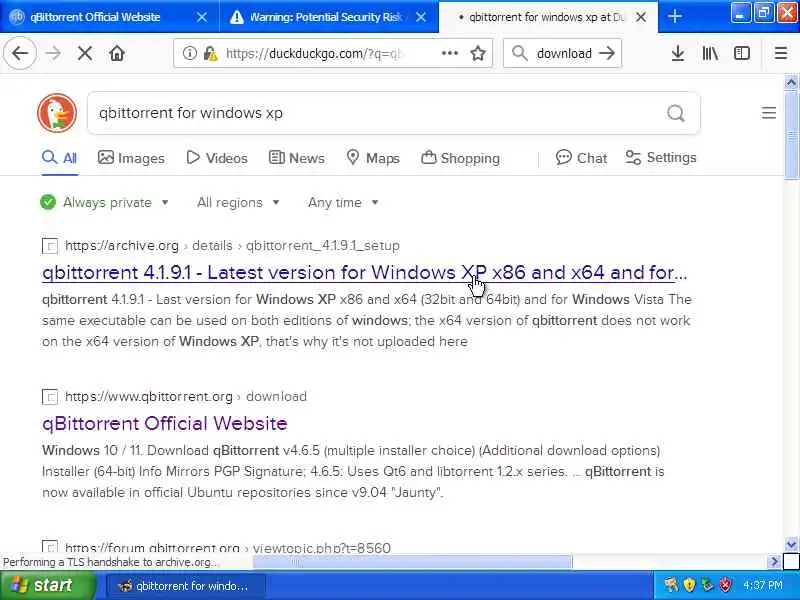
Task: Click the www.qbittorrent.org download URL
Action: coord(186,396)
